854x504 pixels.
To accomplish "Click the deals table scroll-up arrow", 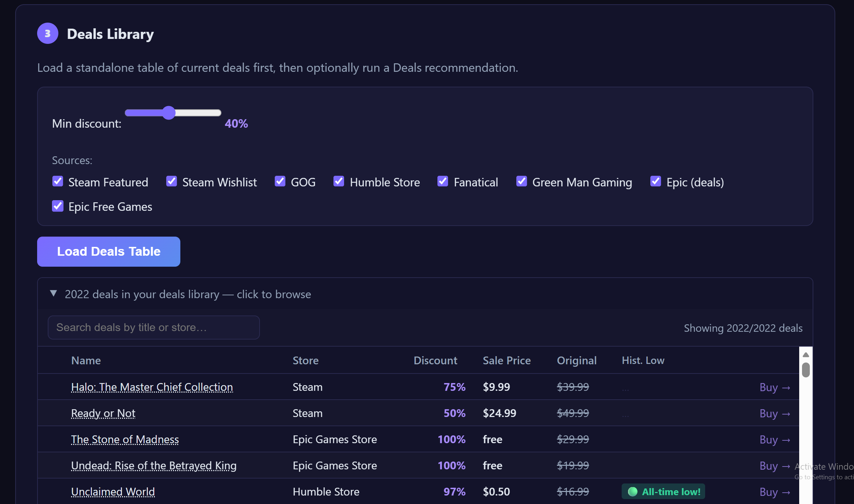I will click(x=806, y=355).
